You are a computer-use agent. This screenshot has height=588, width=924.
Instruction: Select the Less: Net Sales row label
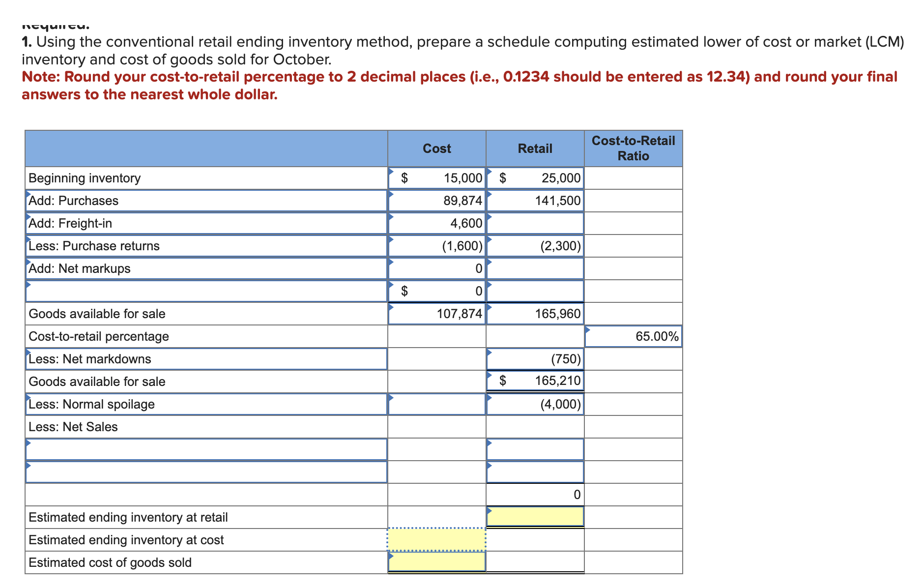tap(73, 427)
